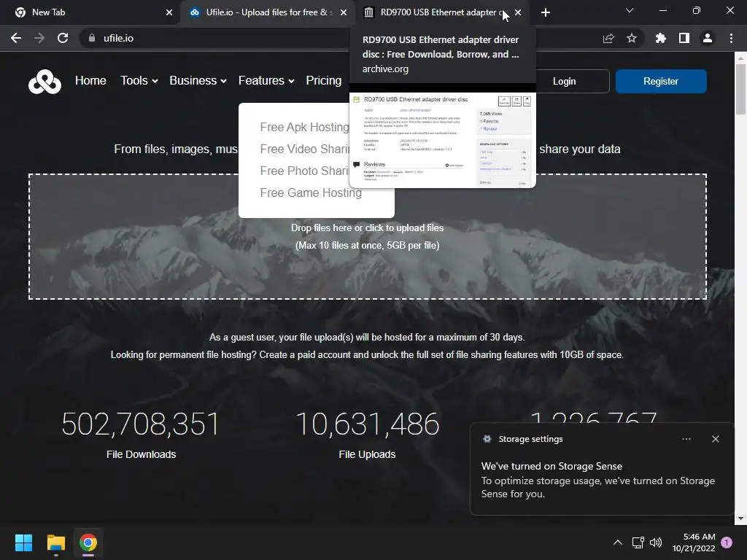Open a new tab with plus button
The image size is (747, 560).
pos(546,12)
